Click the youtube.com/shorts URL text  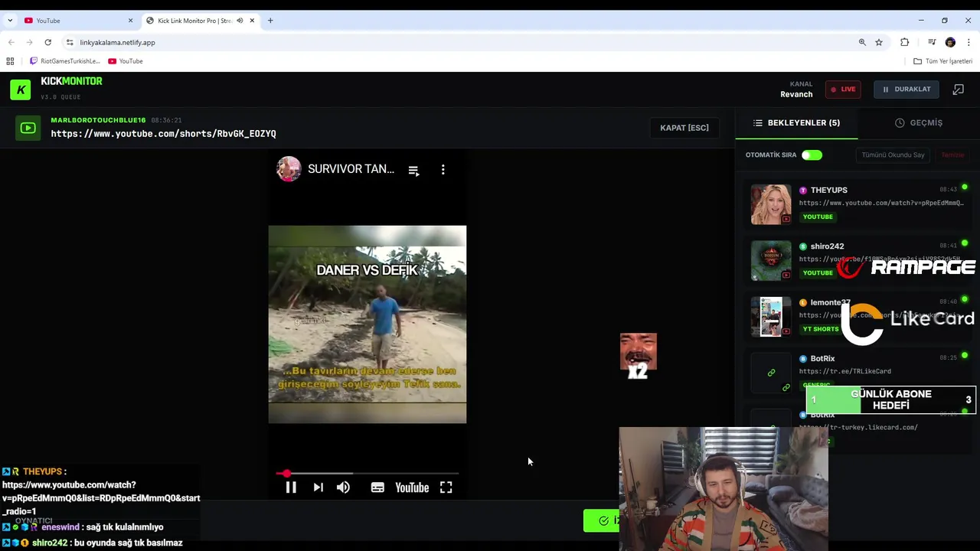pos(163,134)
